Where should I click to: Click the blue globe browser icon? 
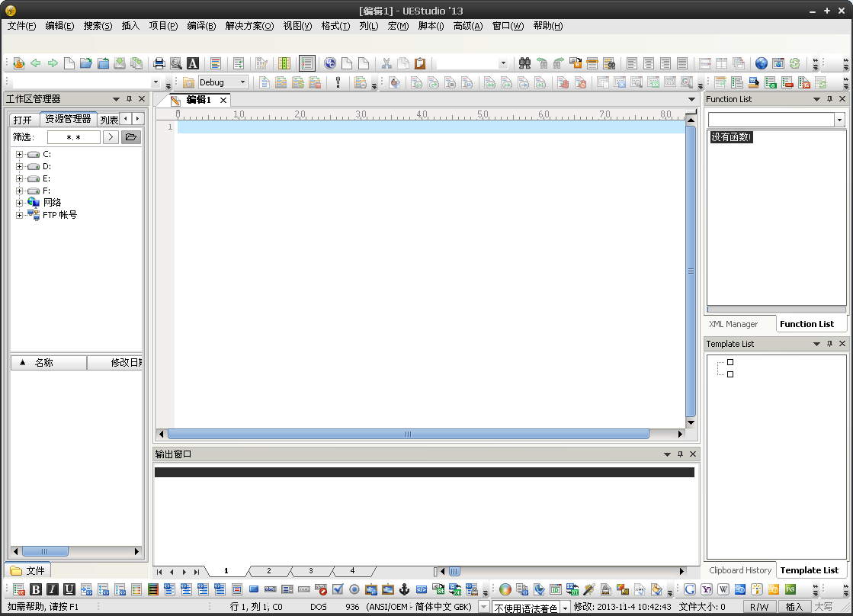click(761, 63)
